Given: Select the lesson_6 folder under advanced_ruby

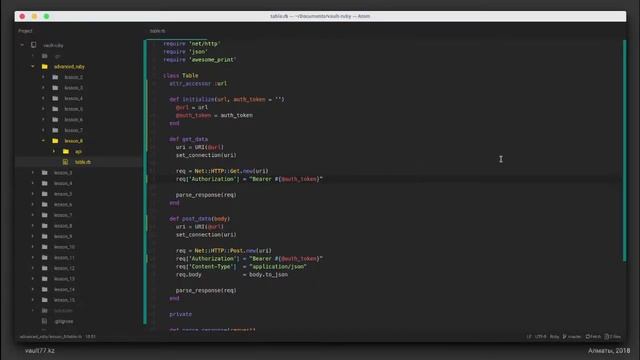Looking at the screenshot, I should pyautogui.click(x=73, y=120).
